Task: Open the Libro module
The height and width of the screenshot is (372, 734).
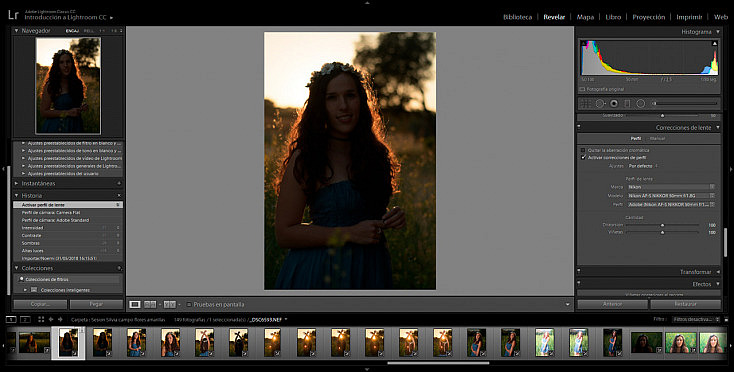Action: pyautogui.click(x=613, y=17)
